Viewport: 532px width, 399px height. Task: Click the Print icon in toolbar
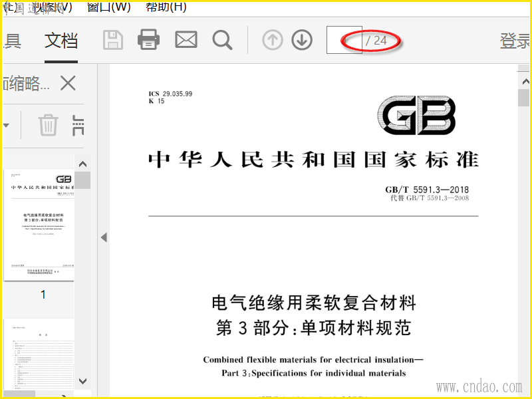[x=148, y=40]
